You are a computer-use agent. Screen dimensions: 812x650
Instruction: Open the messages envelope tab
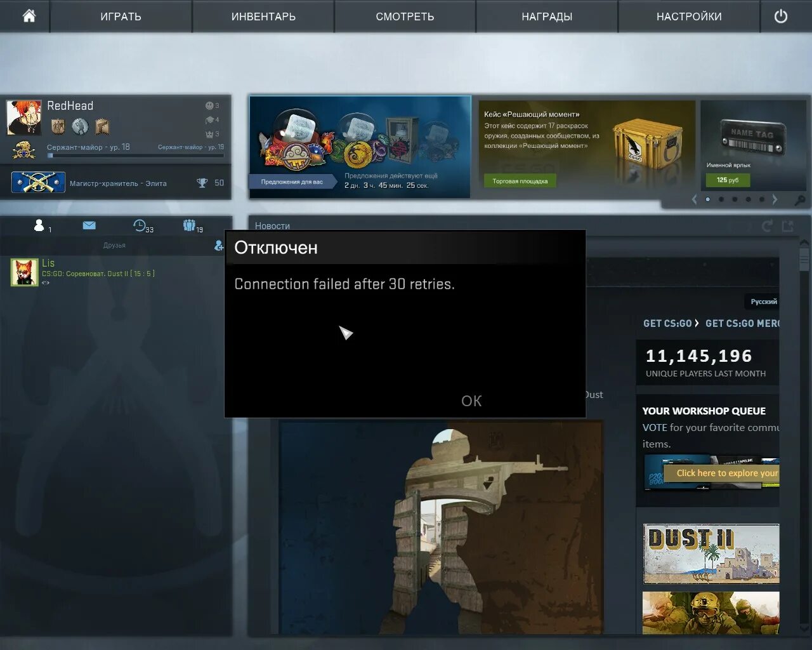89,225
